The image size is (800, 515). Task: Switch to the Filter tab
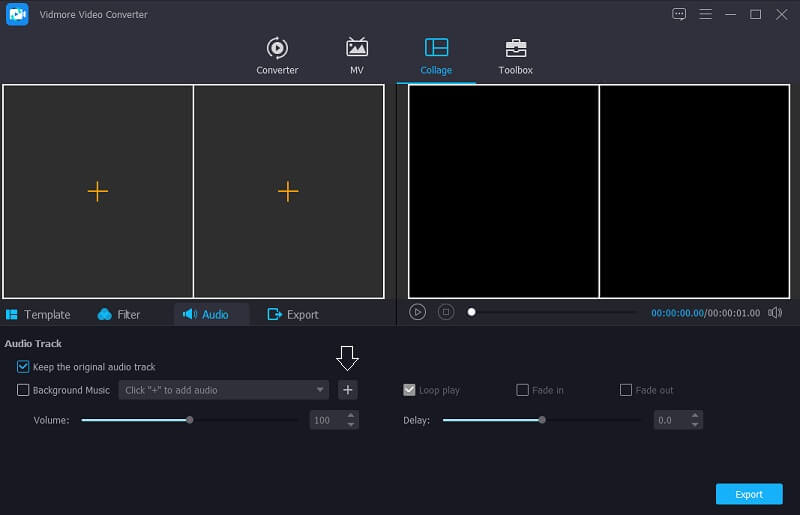click(119, 314)
